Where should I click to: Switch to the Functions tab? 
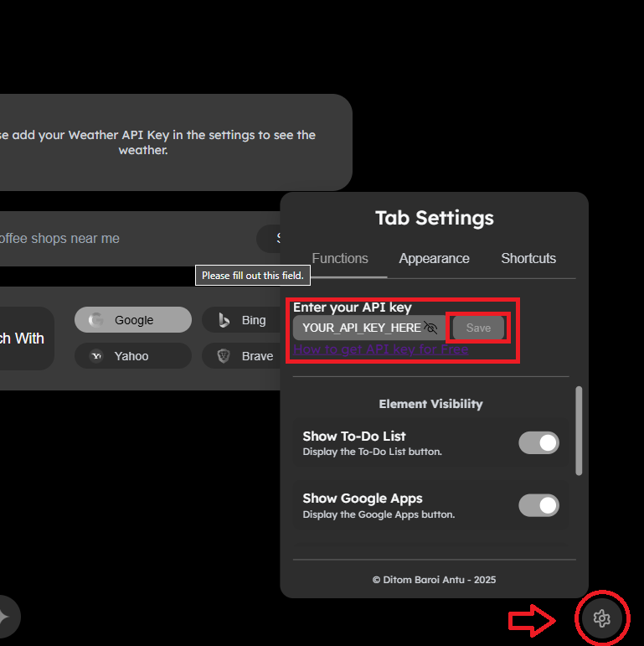coord(340,258)
